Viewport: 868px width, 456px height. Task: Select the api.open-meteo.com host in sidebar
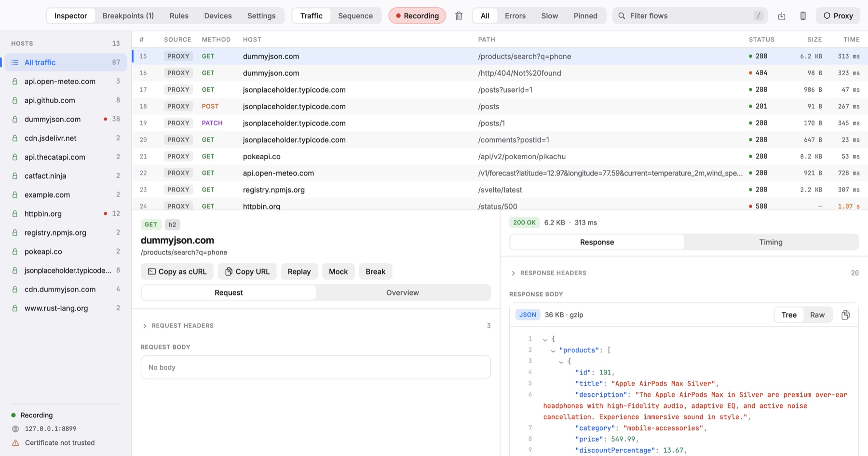click(66, 82)
